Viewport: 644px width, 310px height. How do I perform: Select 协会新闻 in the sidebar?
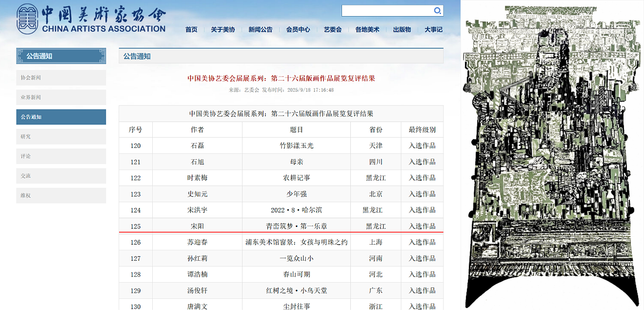coord(61,78)
